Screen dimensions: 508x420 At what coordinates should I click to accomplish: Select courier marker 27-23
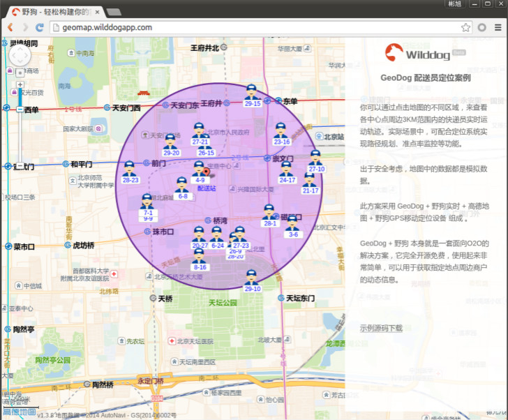241,238
